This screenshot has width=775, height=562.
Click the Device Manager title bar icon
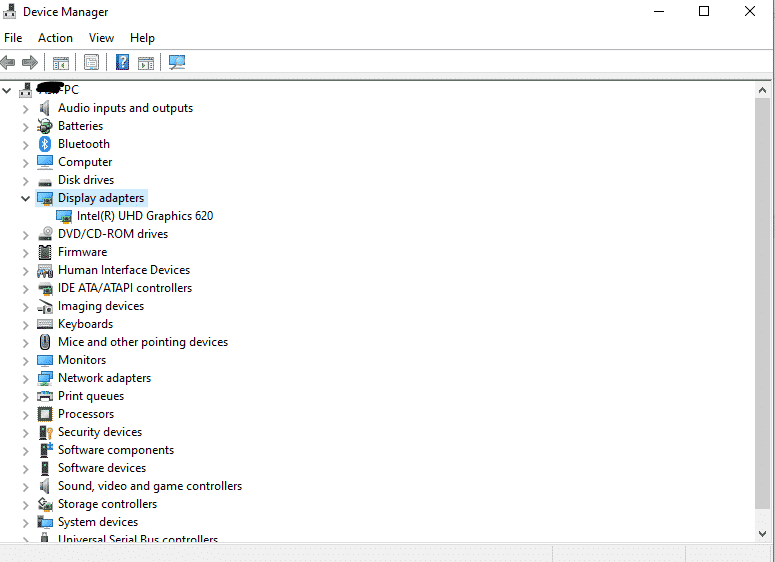coord(9,11)
